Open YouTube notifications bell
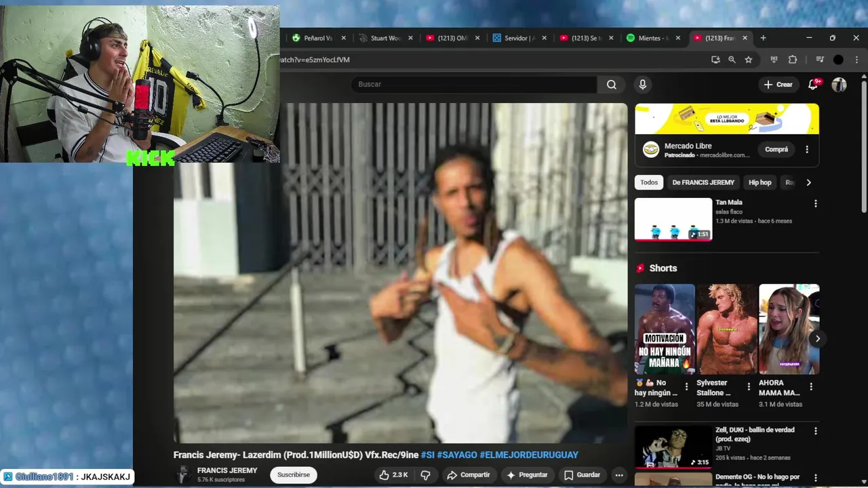The height and width of the screenshot is (488, 868). 813,85
